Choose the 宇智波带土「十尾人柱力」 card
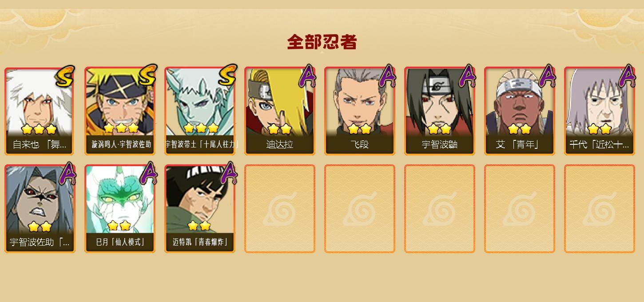Image resolution: width=644 pixels, height=302 pixels. [200, 111]
